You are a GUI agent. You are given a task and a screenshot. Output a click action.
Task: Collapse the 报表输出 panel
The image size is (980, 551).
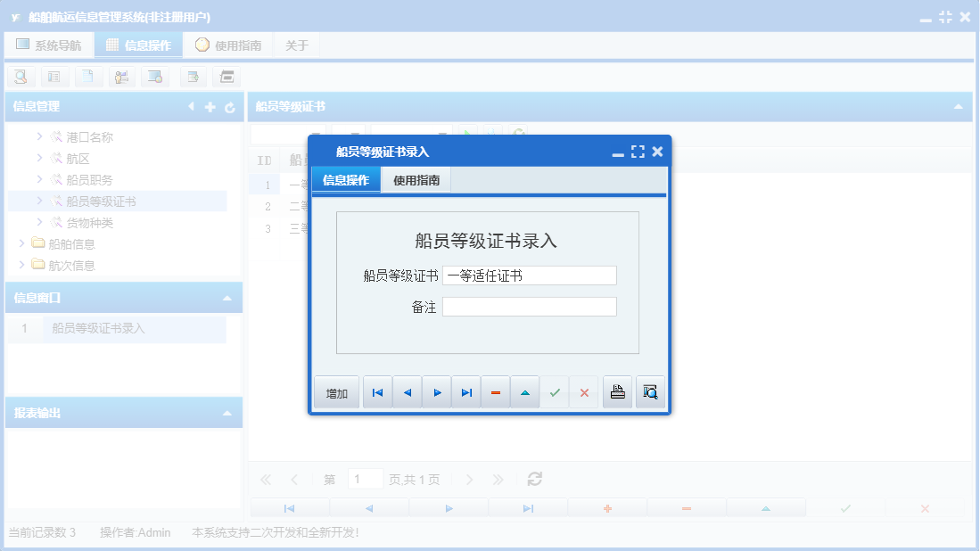pos(227,412)
